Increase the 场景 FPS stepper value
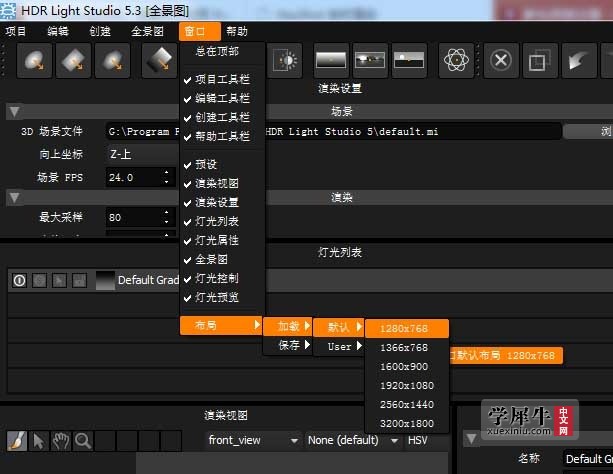 click(x=167, y=172)
